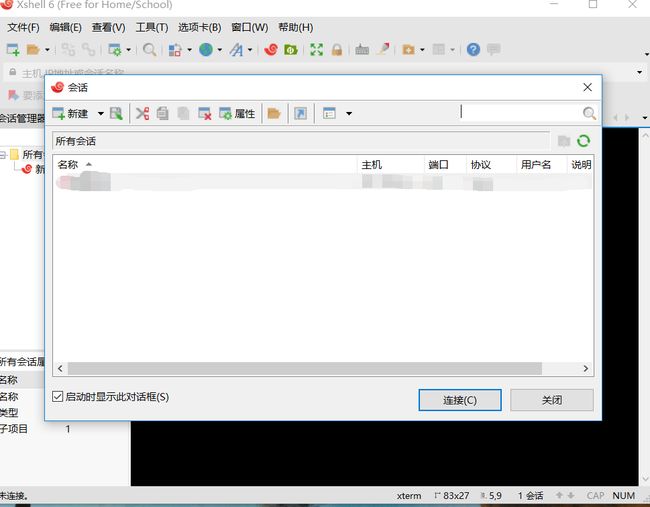
Task: Expand the font dropdown arrow
Action: click(x=250, y=50)
